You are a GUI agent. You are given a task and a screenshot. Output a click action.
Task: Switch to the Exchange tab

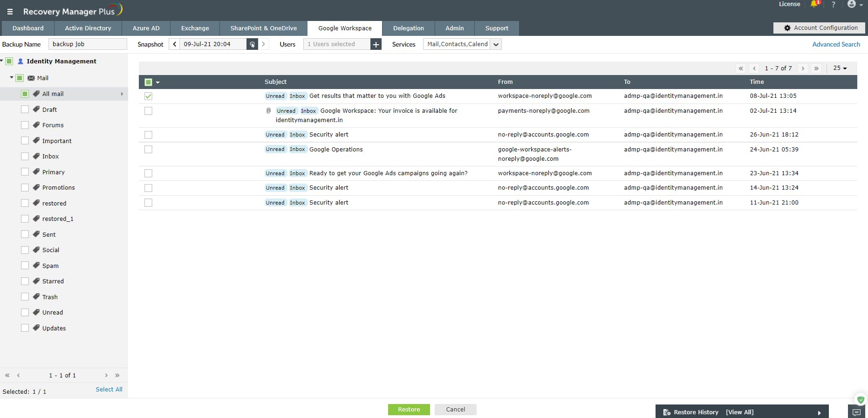pos(195,28)
